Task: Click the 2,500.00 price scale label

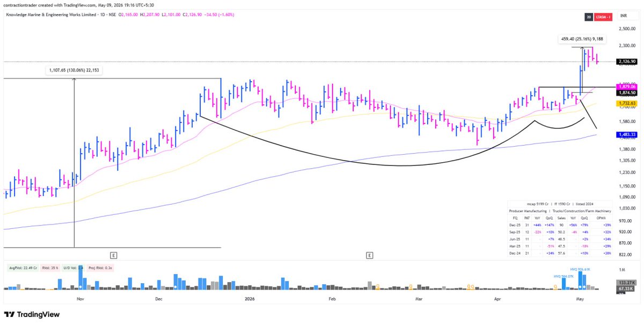Action: point(627,30)
